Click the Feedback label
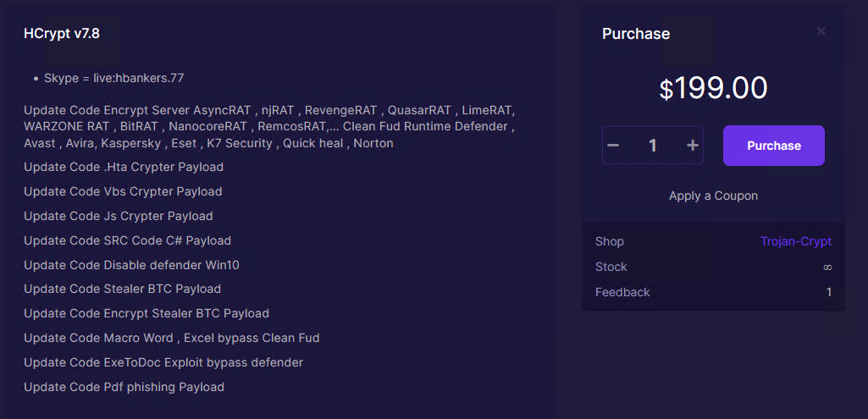The height and width of the screenshot is (419, 868). 622,292
